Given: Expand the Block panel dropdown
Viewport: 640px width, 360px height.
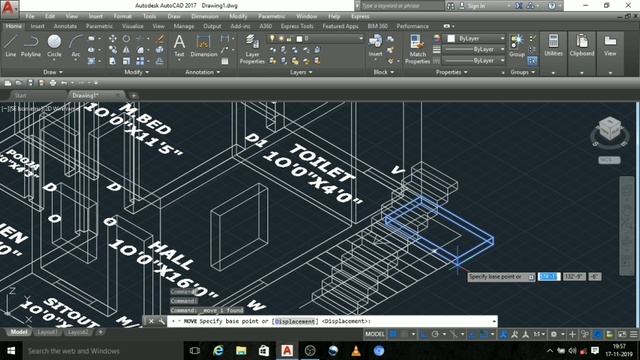Looking at the screenshot, I should pos(384,72).
